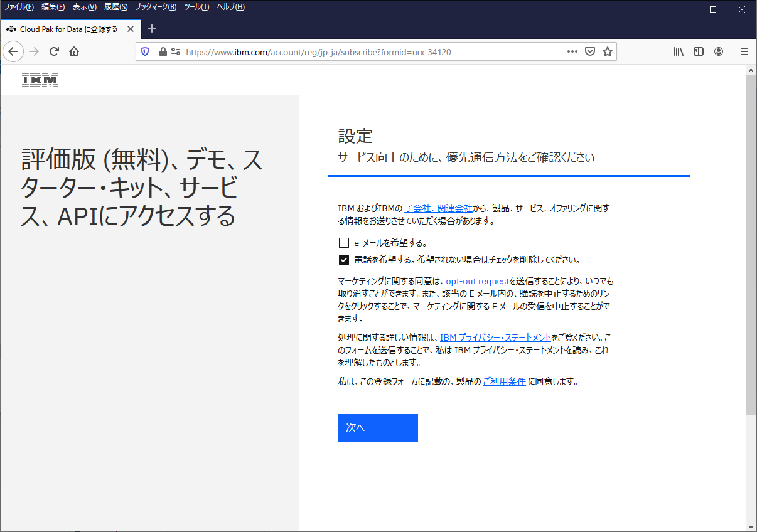757x532 pixels.
Task: Open the page actions three-dot menu
Action: (572, 52)
